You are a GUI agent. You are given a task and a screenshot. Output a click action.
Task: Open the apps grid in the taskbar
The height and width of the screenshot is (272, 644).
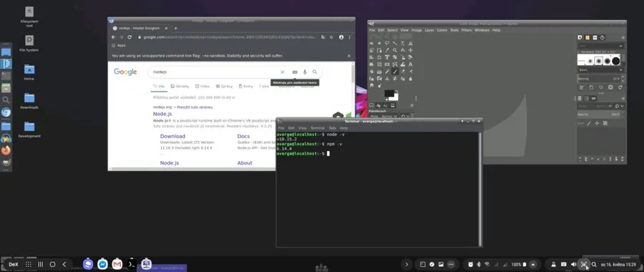click(29, 264)
